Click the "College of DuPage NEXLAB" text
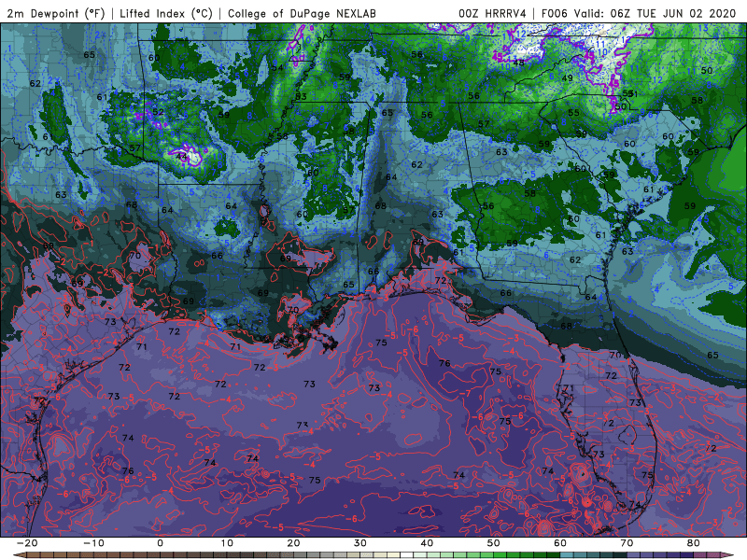This screenshot has height=560, width=747. point(302,13)
